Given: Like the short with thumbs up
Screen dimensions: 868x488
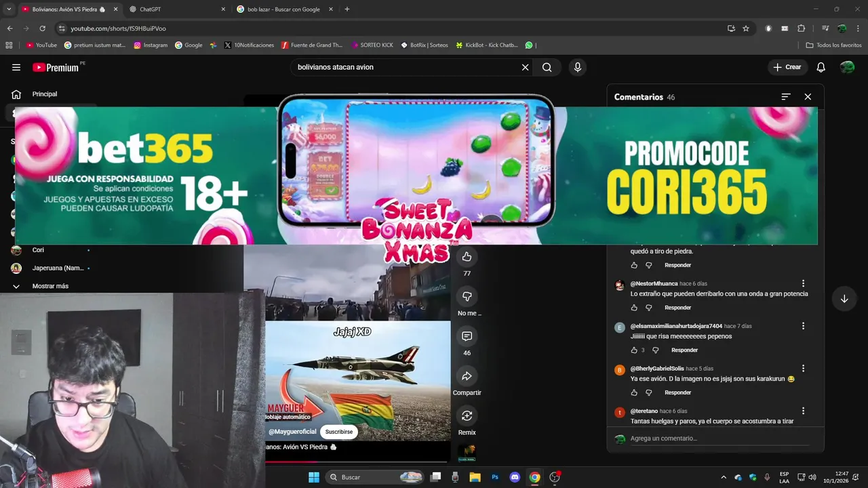Looking at the screenshot, I should tap(467, 256).
